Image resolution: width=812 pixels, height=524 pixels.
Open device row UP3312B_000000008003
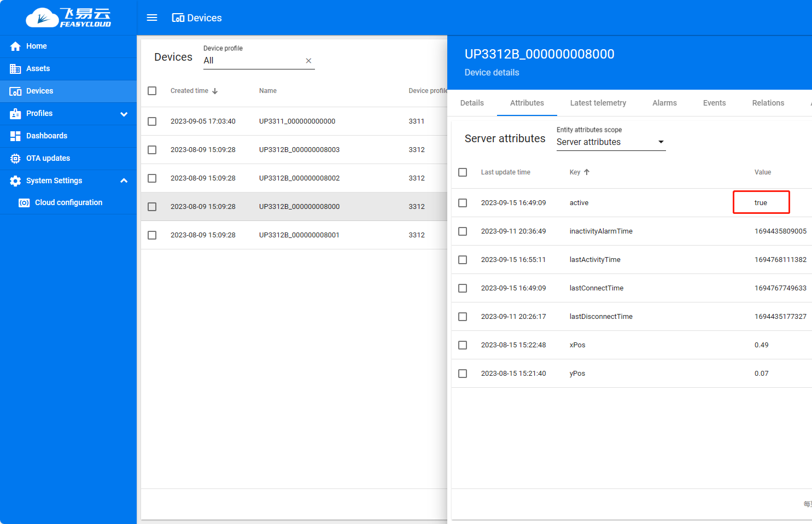(299, 150)
